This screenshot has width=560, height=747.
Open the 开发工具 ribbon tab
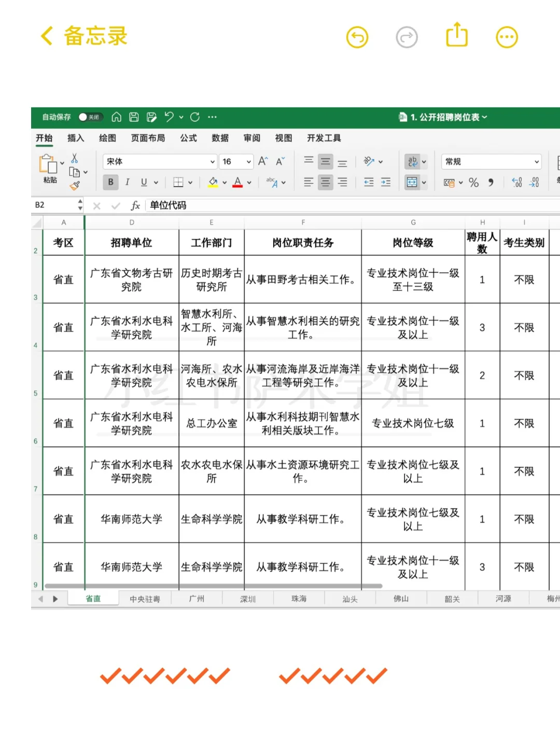coord(324,138)
